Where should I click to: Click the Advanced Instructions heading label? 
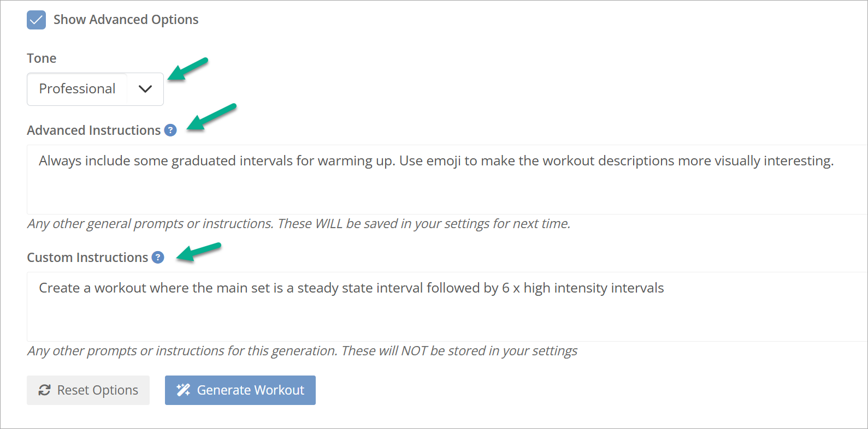click(x=94, y=130)
